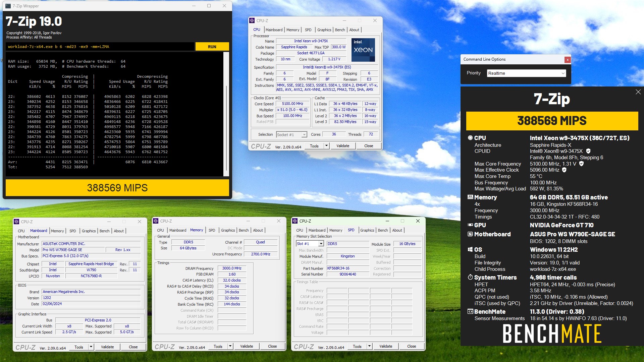The image size is (644, 362).
Task: Click Validate in top CPU-Z window
Action: [343, 146]
